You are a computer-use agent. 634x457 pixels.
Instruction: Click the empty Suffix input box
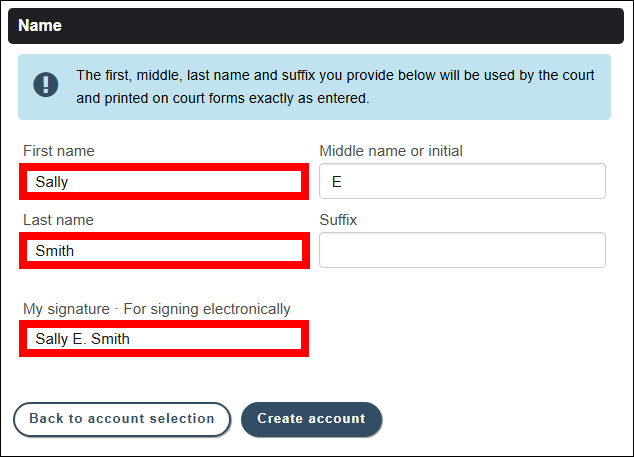462,250
